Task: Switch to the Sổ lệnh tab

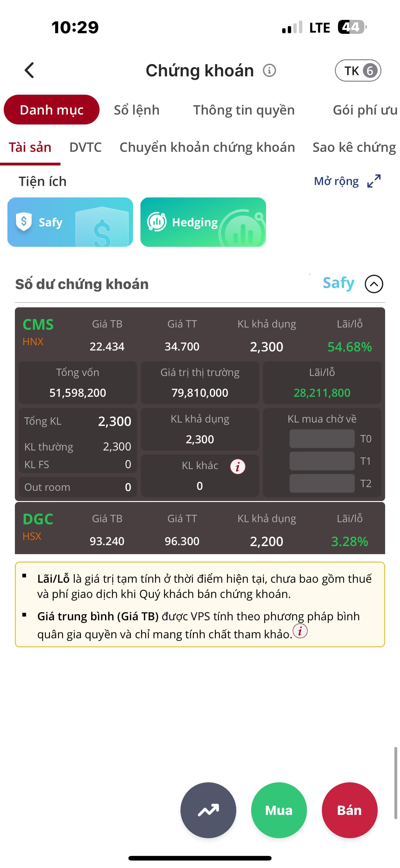Action: pos(136,110)
